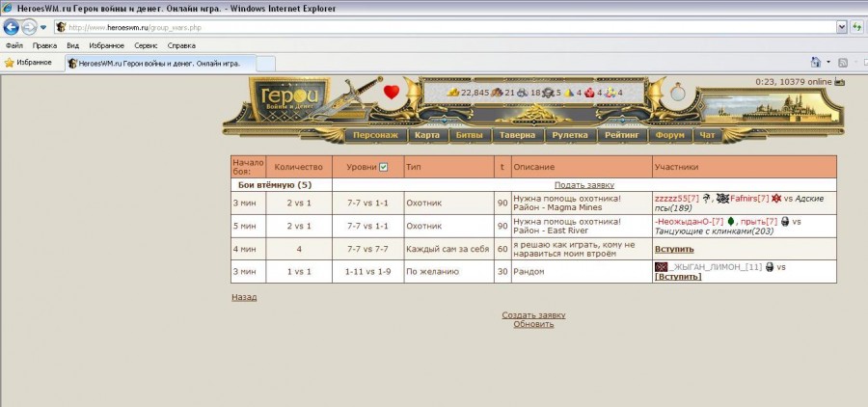Open the Форум navigation button
Image resolution: width=868 pixels, height=407 pixels.
coord(670,135)
